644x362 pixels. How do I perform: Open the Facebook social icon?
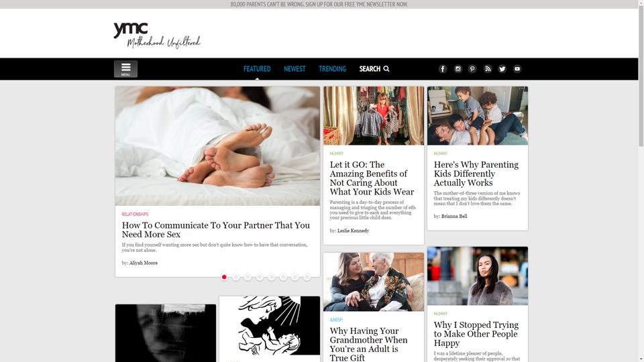(x=443, y=69)
